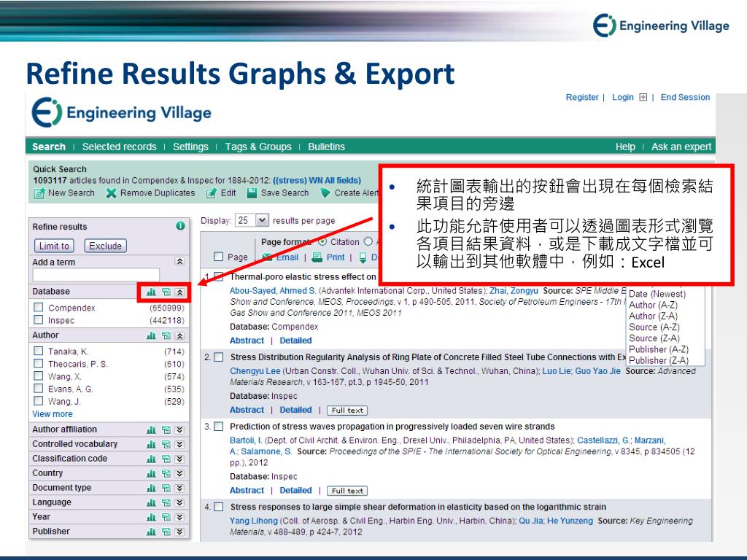Open Country graph icon

(x=151, y=473)
